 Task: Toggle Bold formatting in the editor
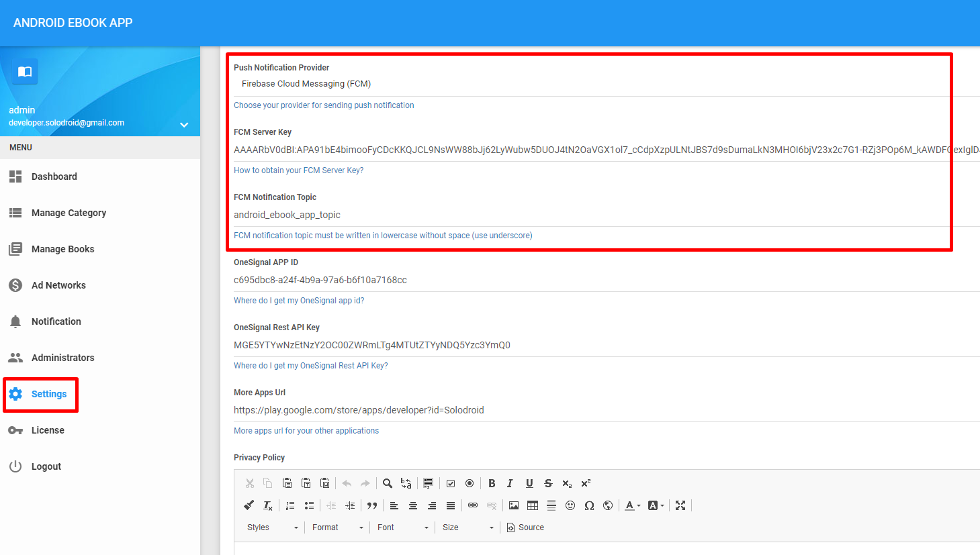(492, 483)
